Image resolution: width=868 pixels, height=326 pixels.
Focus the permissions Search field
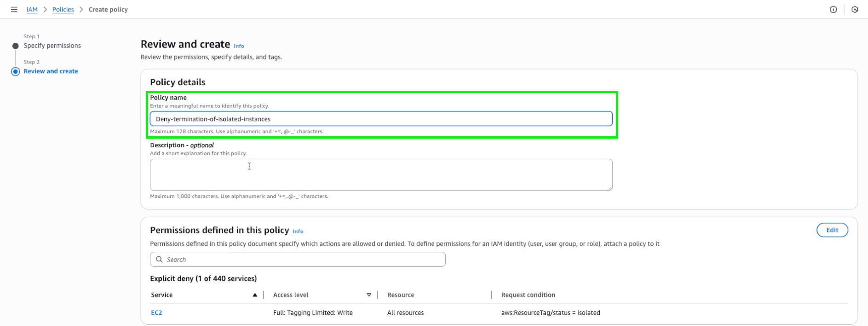pos(298,259)
